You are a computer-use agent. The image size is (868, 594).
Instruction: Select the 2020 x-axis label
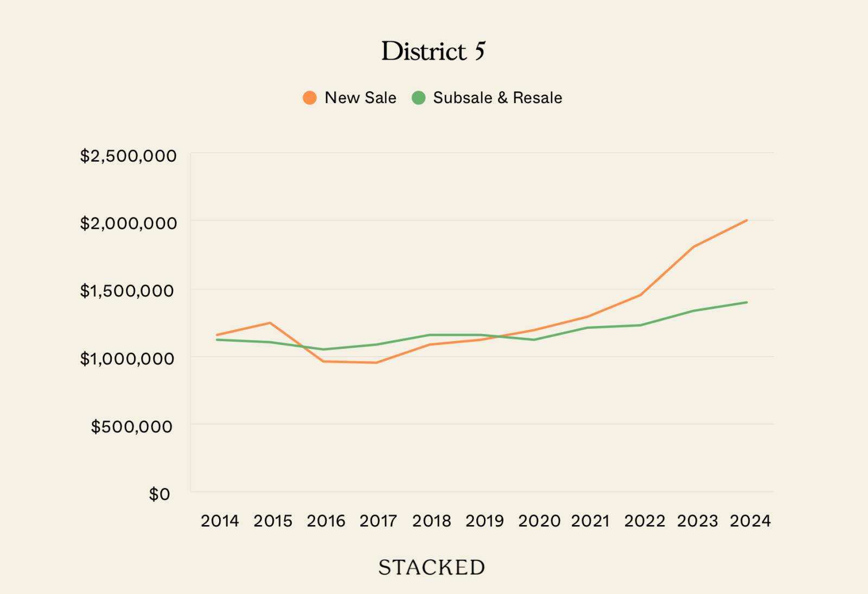click(x=539, y=521)
